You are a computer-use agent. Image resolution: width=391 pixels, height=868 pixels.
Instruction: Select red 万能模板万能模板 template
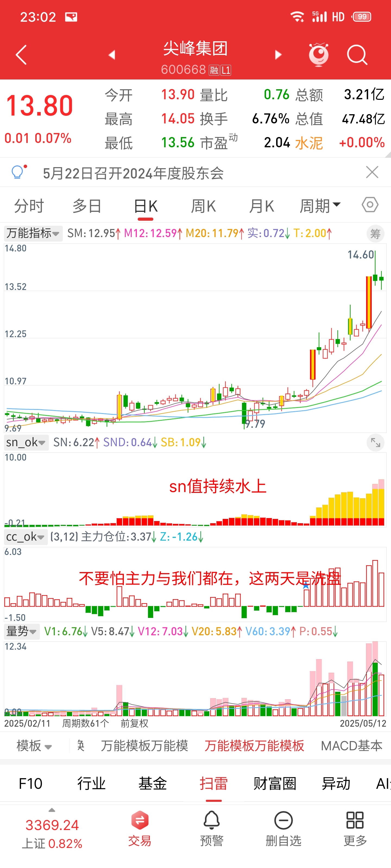(254, 746)
